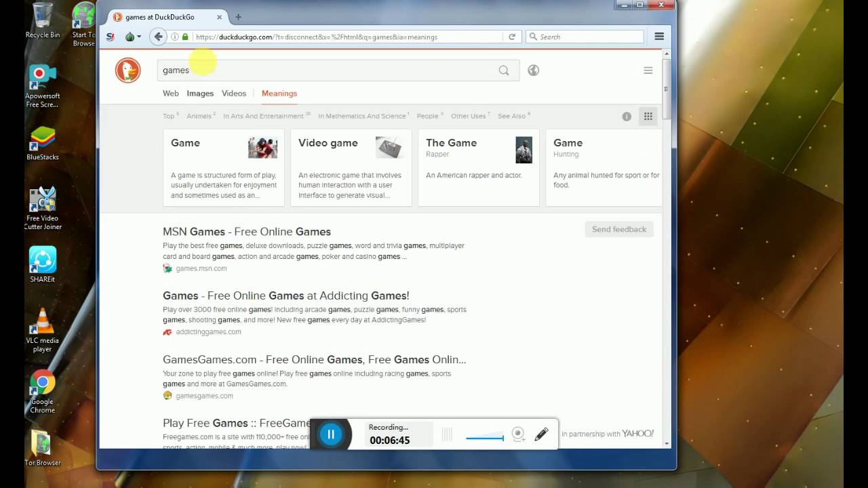Open a new tab with plus button

point(238,17)
